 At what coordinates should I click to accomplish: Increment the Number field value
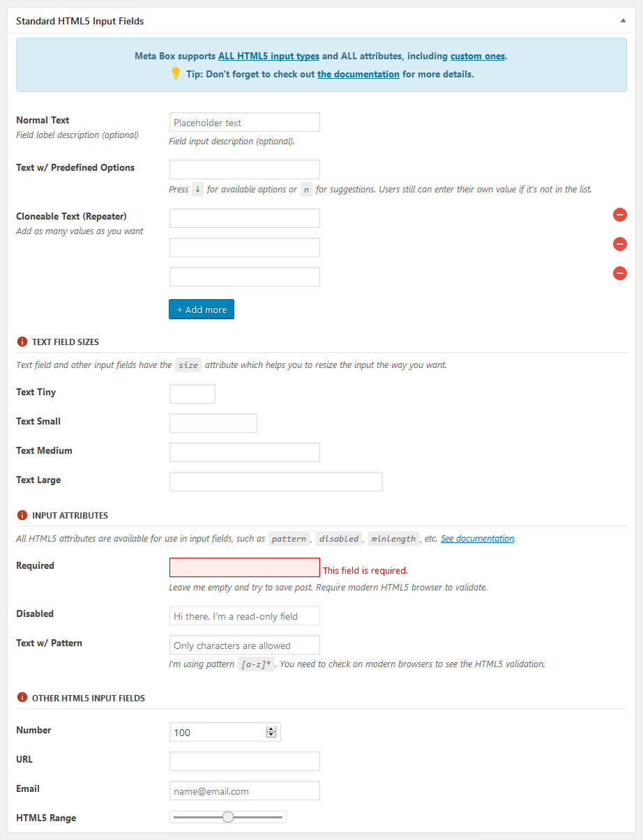coord(271,729)
